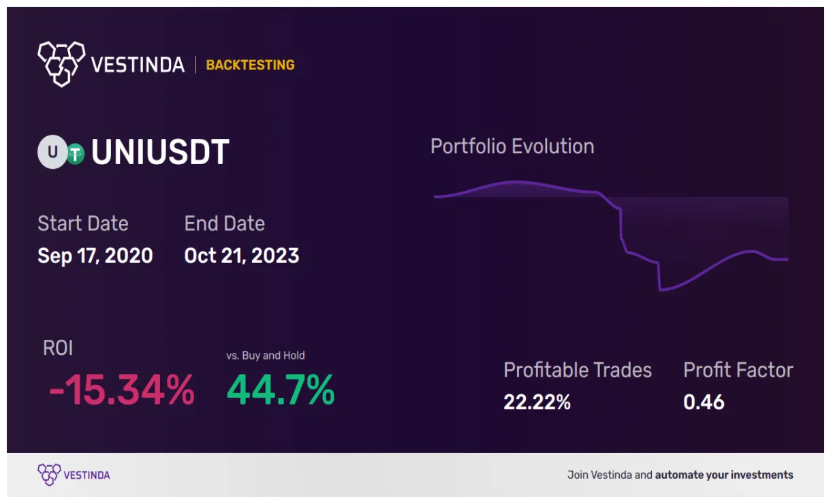Select the Sep 17, 2020 start date
The height and width of the screenshot is (504, 831).
[95, 255]
